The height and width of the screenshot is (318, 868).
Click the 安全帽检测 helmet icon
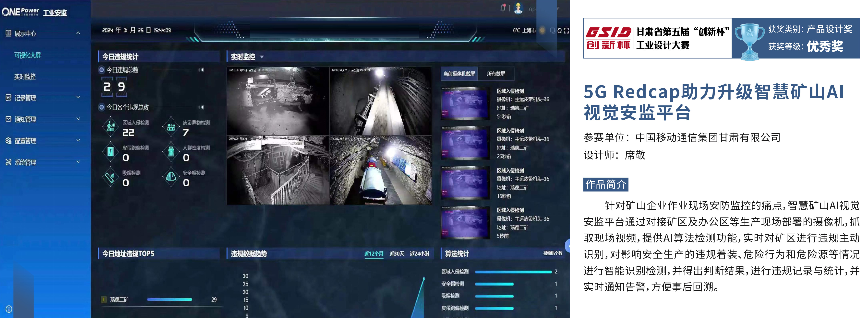click(x=171, y=177)
